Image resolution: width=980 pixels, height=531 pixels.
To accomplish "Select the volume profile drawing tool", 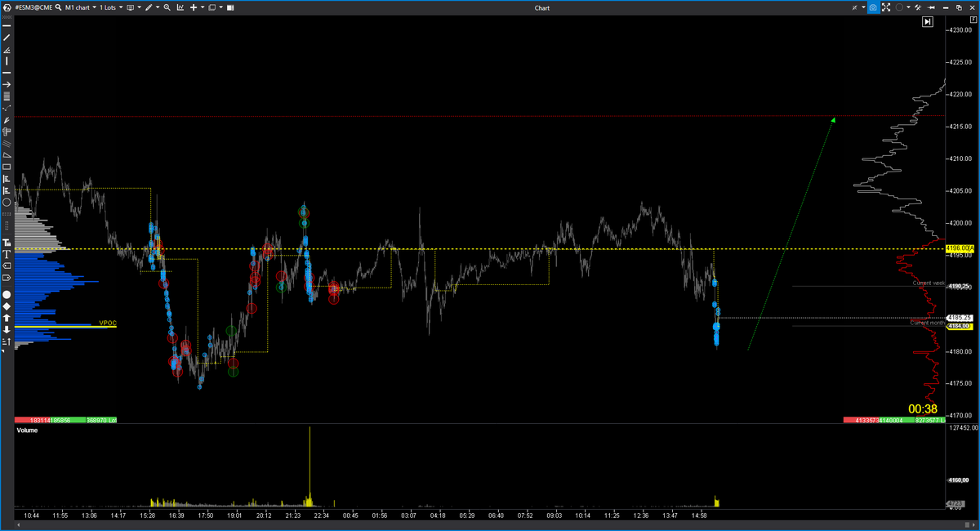I will point(7,177).
